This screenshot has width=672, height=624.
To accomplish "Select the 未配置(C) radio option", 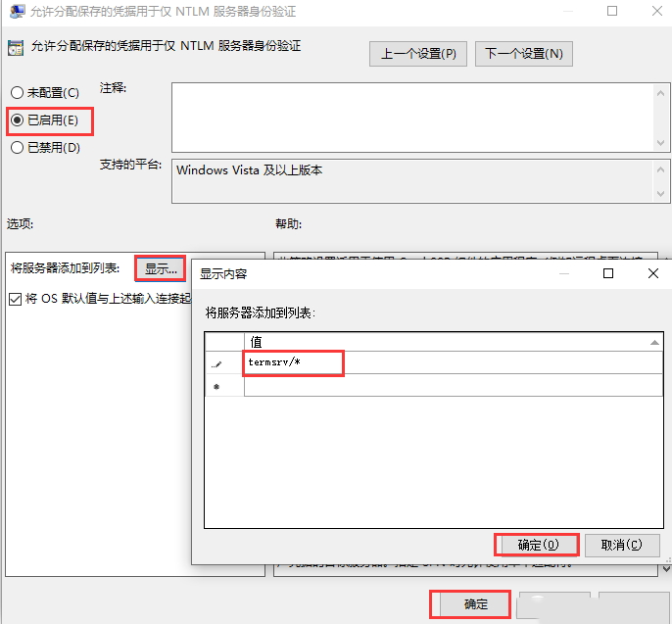I will coord(45,92).
